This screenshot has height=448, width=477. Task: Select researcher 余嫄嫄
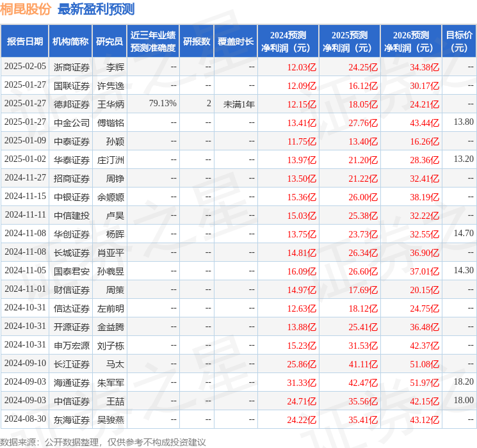111,196
